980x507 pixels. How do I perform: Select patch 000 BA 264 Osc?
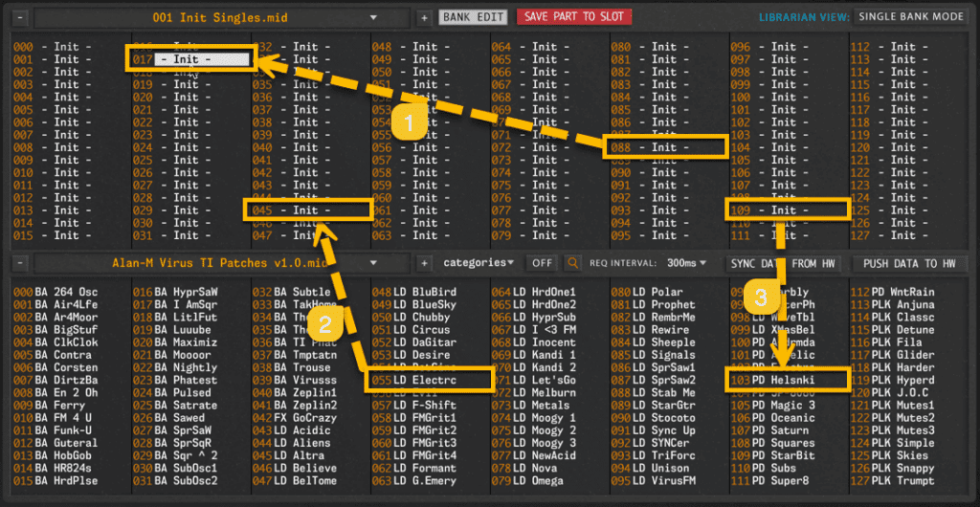[56, 292]
